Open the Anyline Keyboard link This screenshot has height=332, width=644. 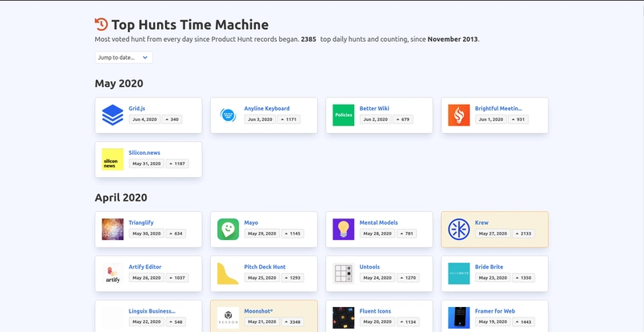(266, 109)
